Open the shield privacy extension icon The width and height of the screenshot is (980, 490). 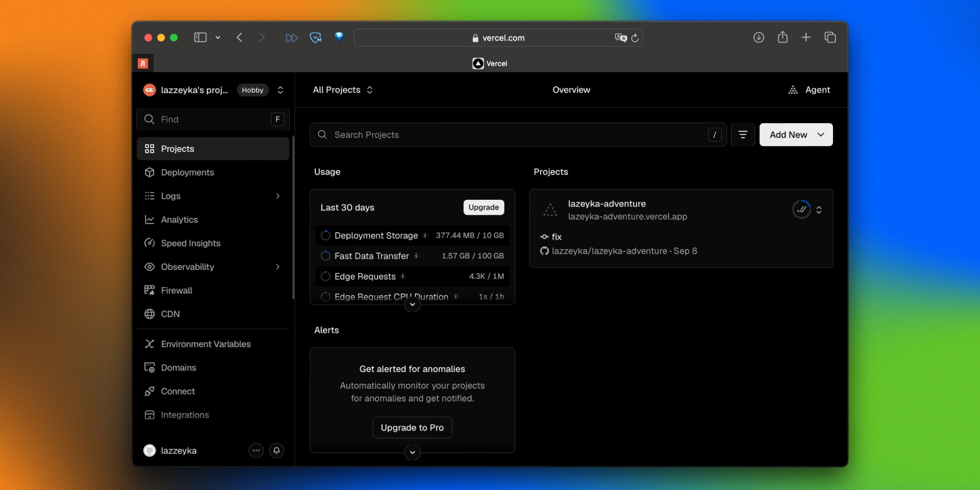coord(315,38)
